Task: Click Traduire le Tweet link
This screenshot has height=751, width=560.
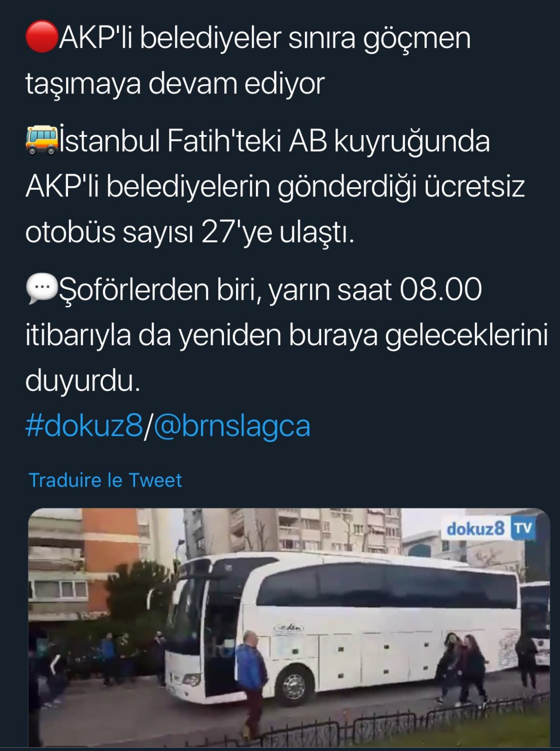Action: 105,480
